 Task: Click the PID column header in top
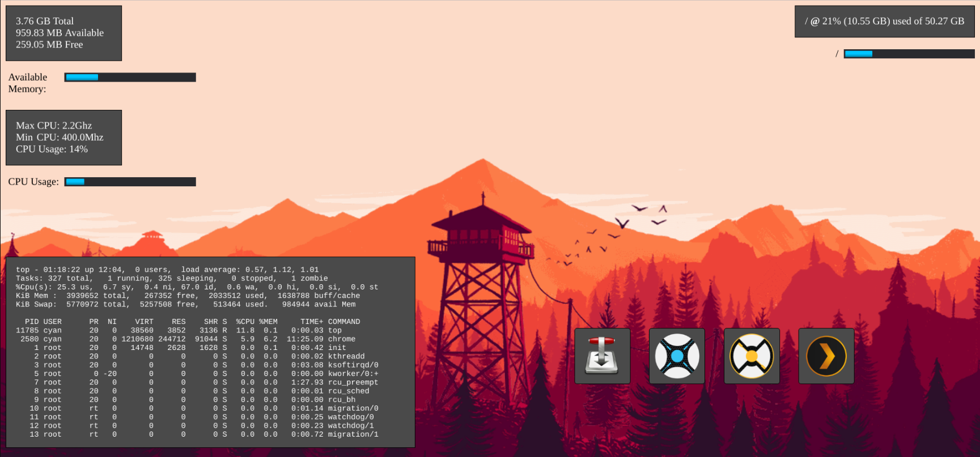pyautogui.click(x=32, y=322)
